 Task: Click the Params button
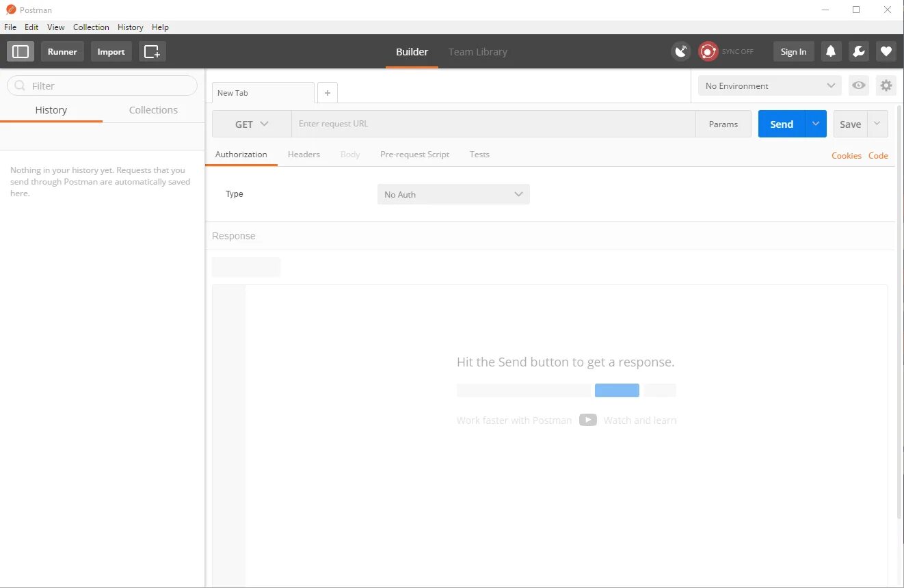point(723,124)
